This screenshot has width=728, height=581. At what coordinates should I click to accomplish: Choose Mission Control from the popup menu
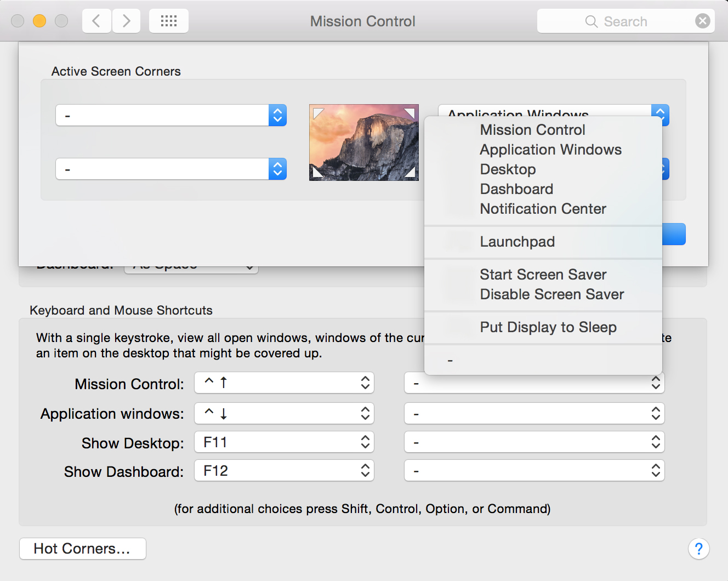[543, 130]
